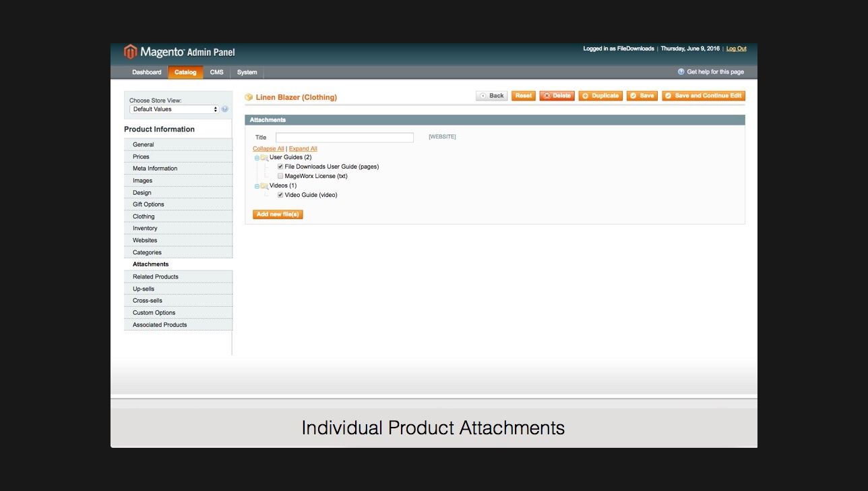Switch to the Catalog menu tab

[185, 71]
